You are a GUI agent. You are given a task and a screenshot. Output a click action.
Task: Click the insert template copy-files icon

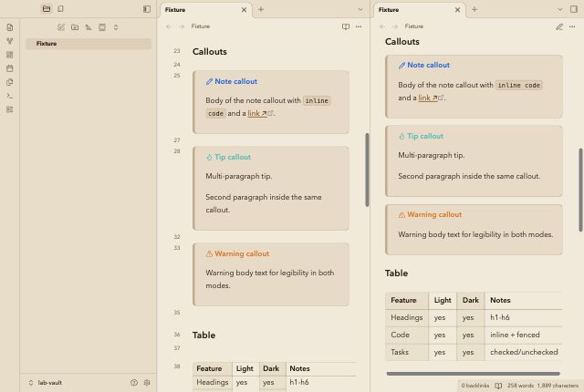(10, 82)
